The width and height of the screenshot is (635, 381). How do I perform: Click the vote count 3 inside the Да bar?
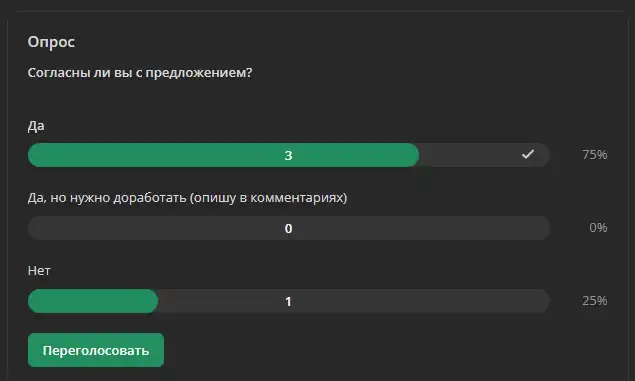(288, 155)
